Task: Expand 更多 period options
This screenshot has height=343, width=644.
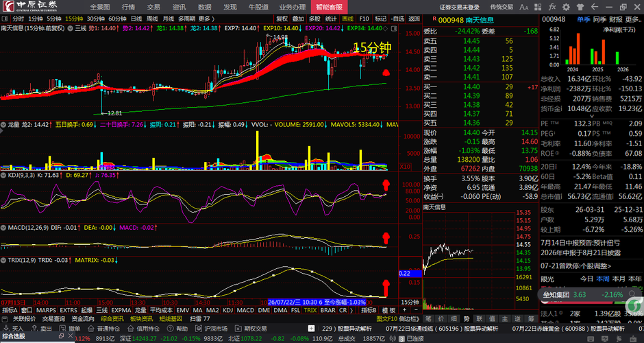Action: (207, 19)
